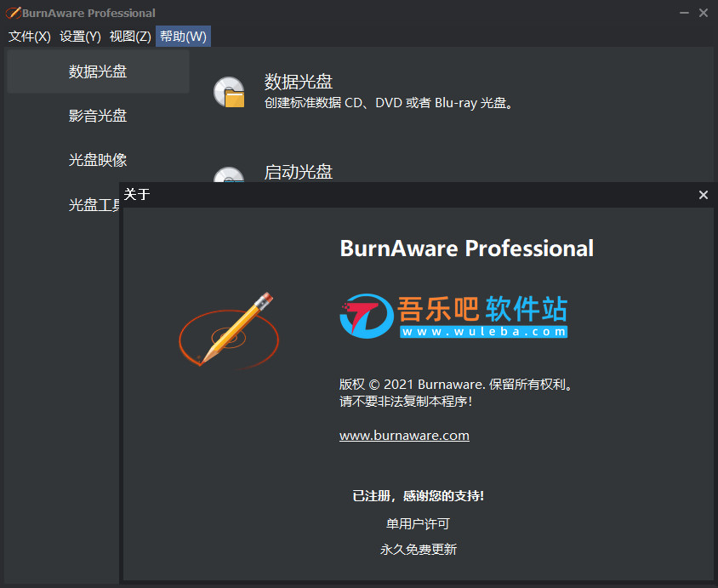Close the BurnAware Professional main window
Viewport: 718px width, 588px height.
click(704, 13)
